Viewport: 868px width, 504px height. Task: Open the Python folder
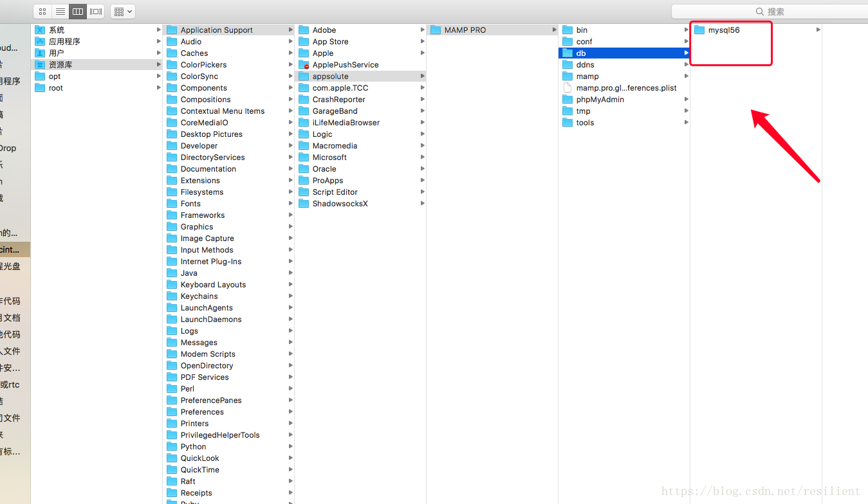coord(229,447)
